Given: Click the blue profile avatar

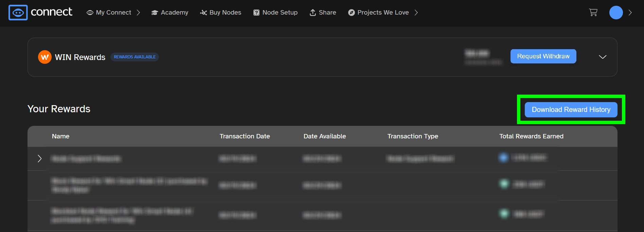Looking at the screenshot, I should [616, 13].
